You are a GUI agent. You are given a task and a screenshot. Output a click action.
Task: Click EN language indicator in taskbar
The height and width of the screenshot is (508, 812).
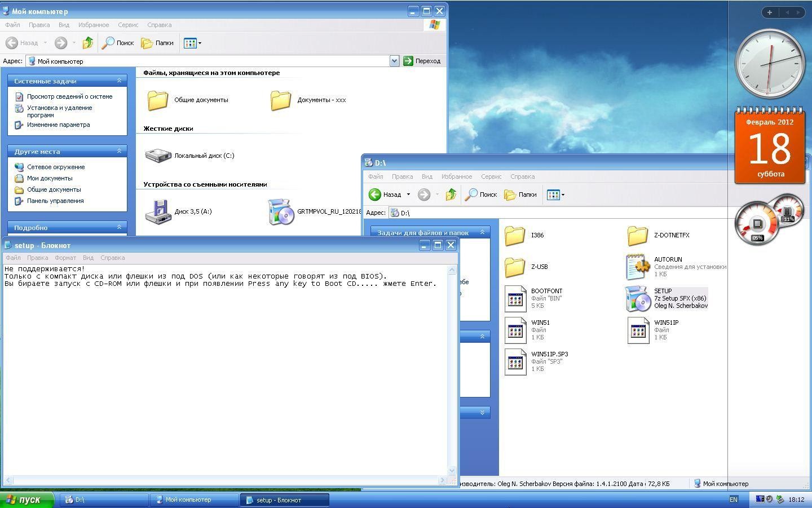pos(734,500)
